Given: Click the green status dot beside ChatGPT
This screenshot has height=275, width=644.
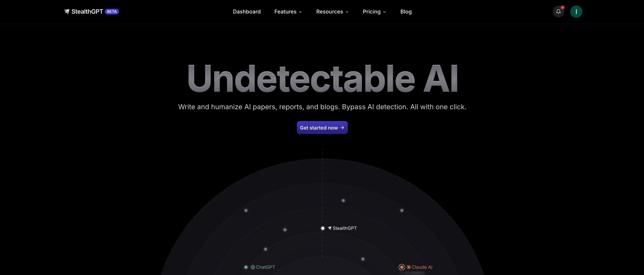Looking at the screenshot, I should (x=246, y=267).
